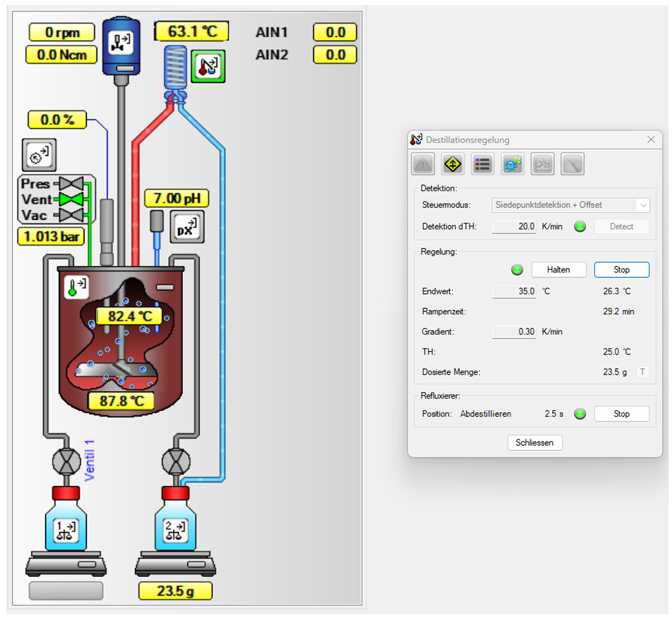This screenshot has width=672, height=617.
Task: Select the Vac valve
Action: pyautogui.click(x=71, y=215)
